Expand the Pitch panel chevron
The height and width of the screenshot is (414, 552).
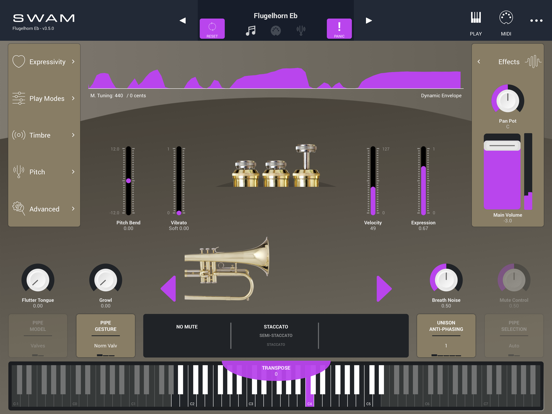(73, 172)
